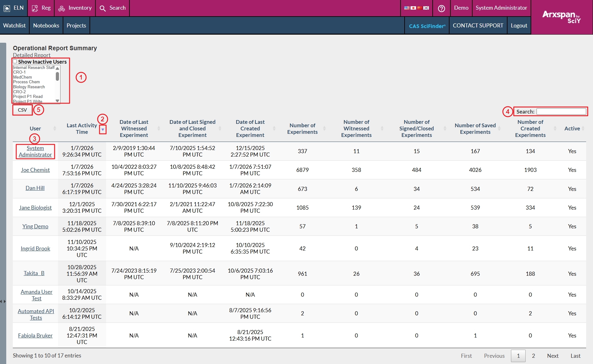Click the ELN notebook icon
Image resolution: width=593 pixels, height=364 pixels.
(x=7, y=8)
